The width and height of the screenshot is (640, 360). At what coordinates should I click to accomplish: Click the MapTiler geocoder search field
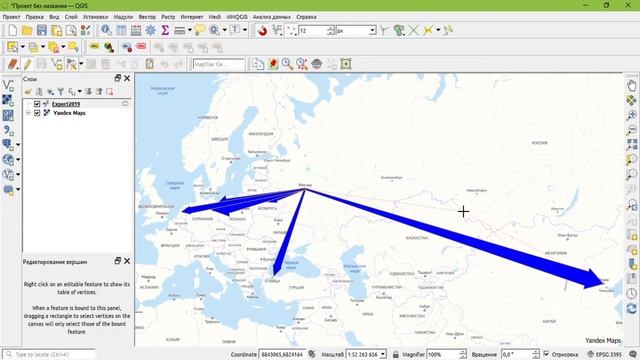point(219,64)
